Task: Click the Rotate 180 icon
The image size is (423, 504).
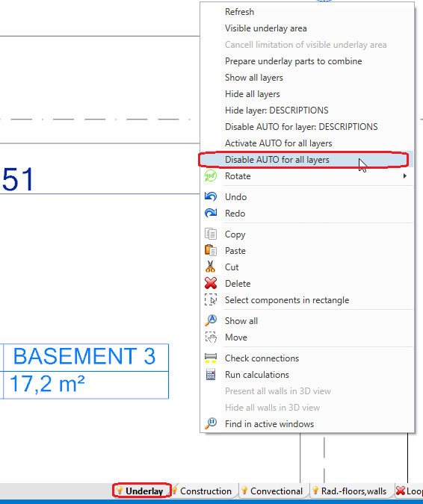Action: [x=211, y=175]
